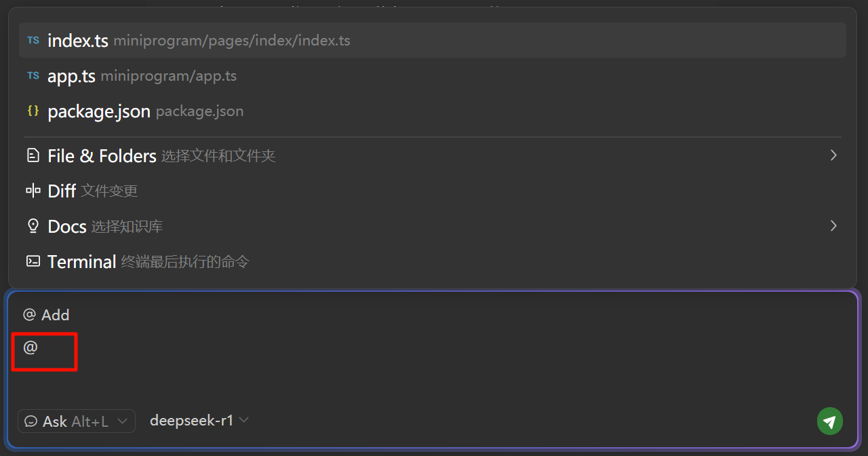Click the File & Folders document icon
The width and height of the screenshot is (868, 456).
[x=33, y=156]
